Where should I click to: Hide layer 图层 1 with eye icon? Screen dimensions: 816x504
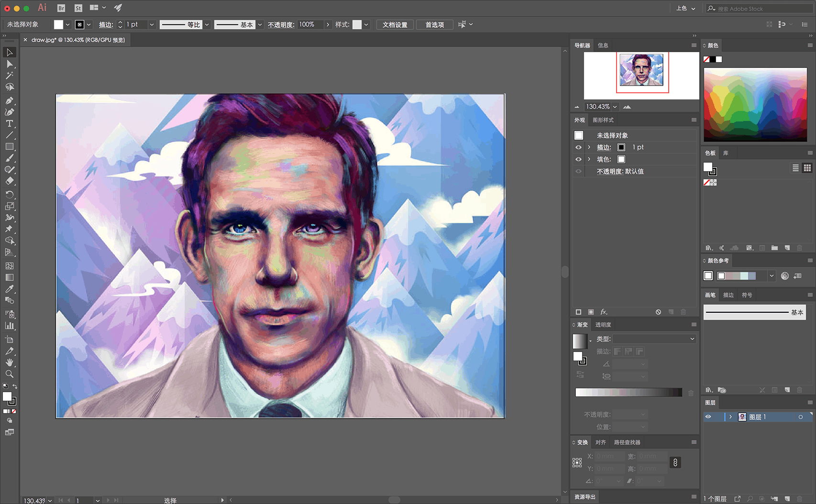click(x=708, y=417)
